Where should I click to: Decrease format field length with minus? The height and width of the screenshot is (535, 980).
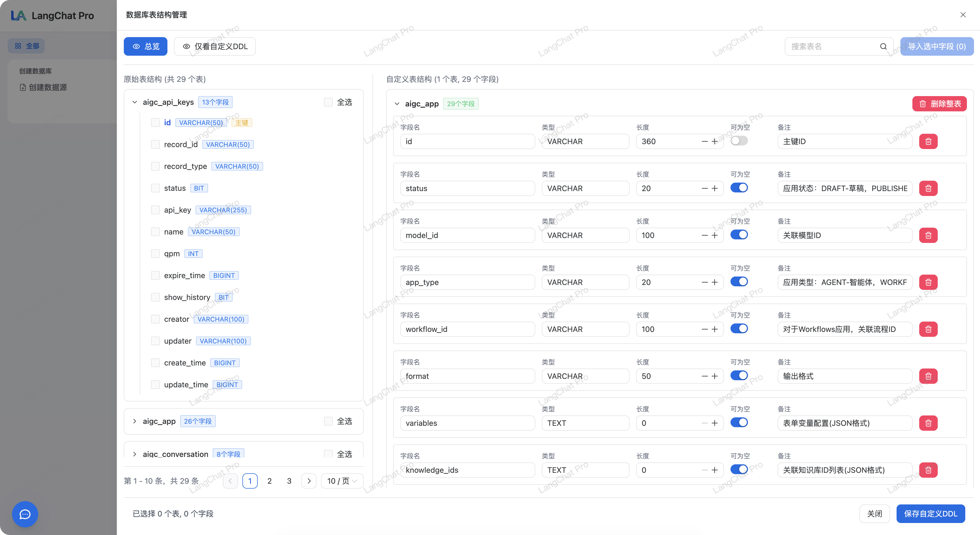[705, 376]
